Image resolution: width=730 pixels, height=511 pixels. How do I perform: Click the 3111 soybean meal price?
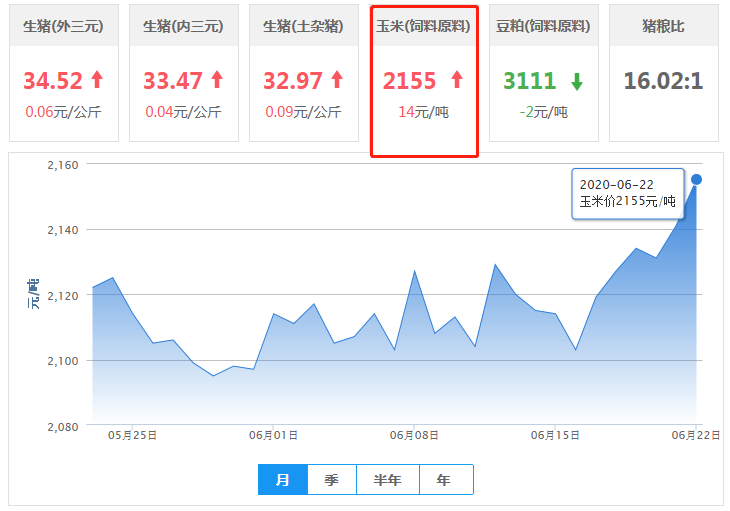pyautogui.click(x=530, y=80)
